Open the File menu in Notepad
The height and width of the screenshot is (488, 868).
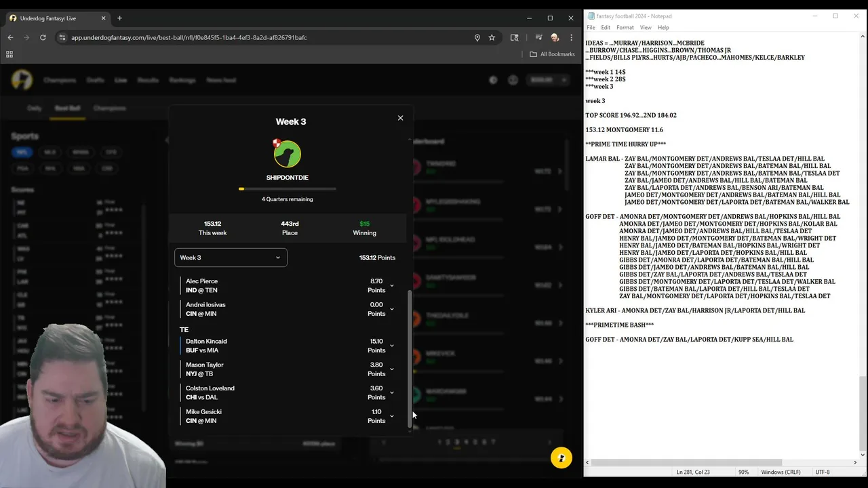pyautogui.click(x=591, y=28)
